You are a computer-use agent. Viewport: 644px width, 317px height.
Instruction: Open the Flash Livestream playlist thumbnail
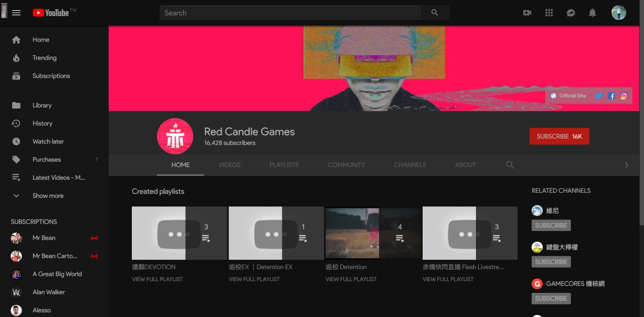coord(470,233)
